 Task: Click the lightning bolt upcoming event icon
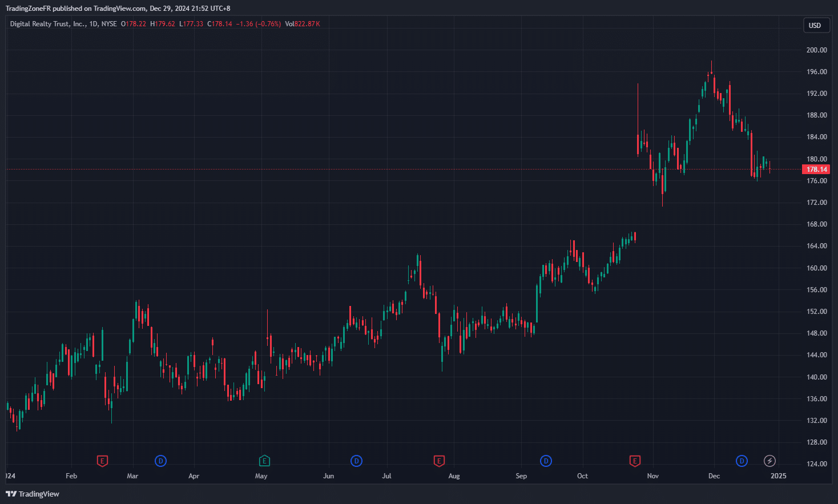(x=769, y=461)
